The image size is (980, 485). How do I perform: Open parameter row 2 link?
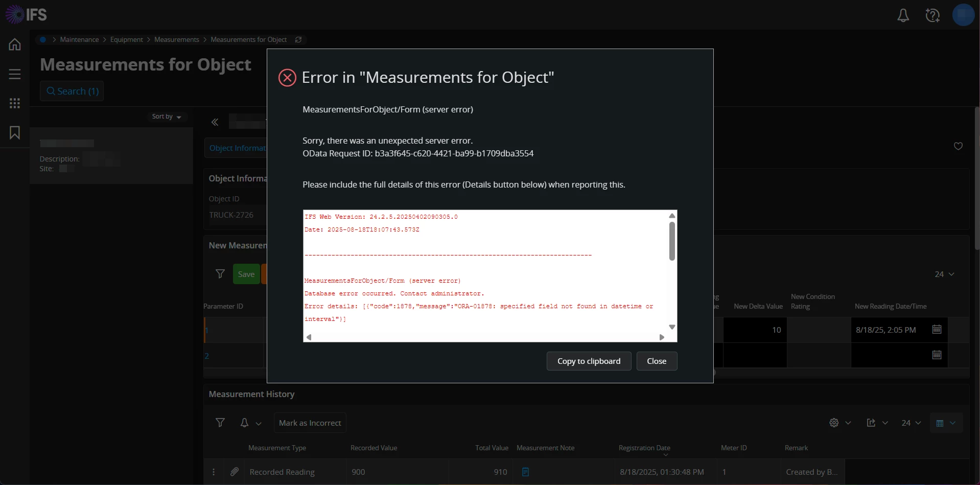click(x=207, y=356)
